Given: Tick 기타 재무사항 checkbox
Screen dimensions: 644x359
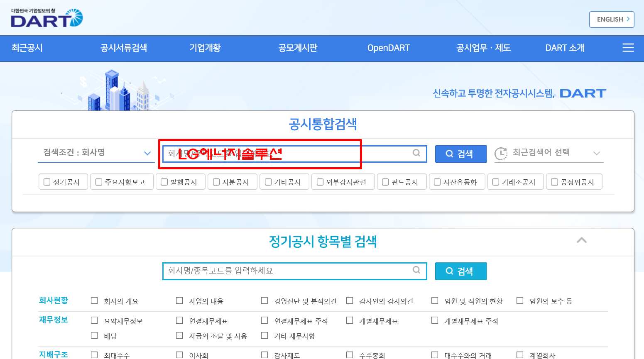Looking at the screenshot, I should point(264,335).
